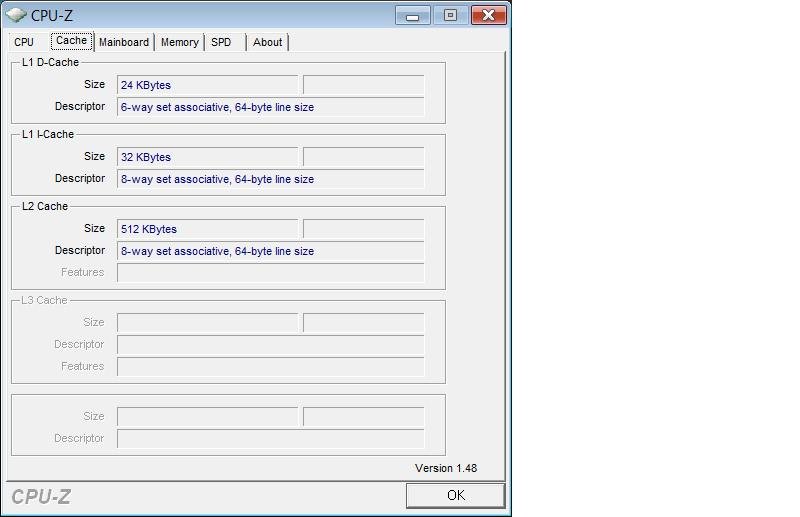800x517 pixels.
Task: Click the second empty box beside L2 Cache size
Action: [x=364, y=229]
